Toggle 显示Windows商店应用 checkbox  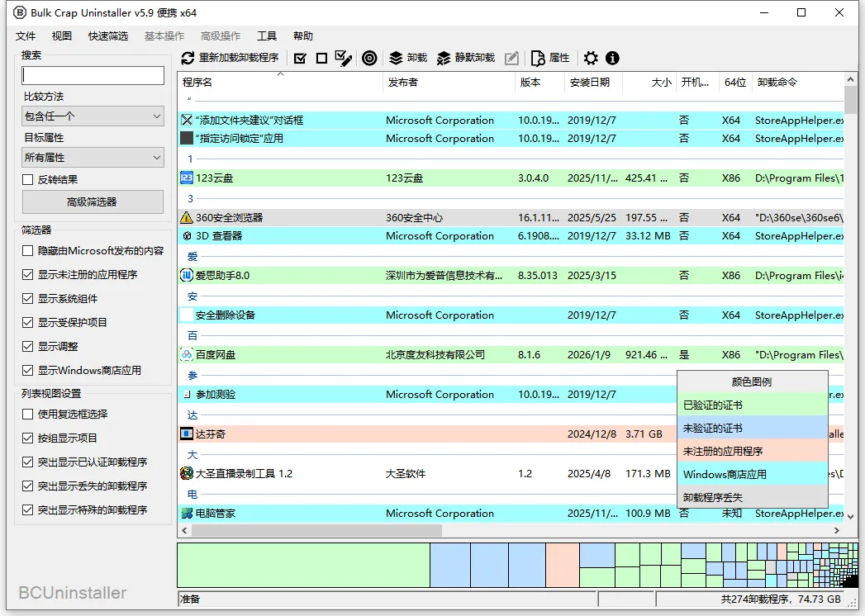coord(27,370)
